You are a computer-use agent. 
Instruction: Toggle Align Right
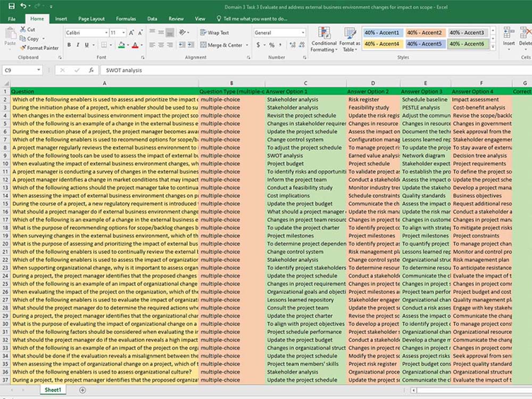point(170,45)
